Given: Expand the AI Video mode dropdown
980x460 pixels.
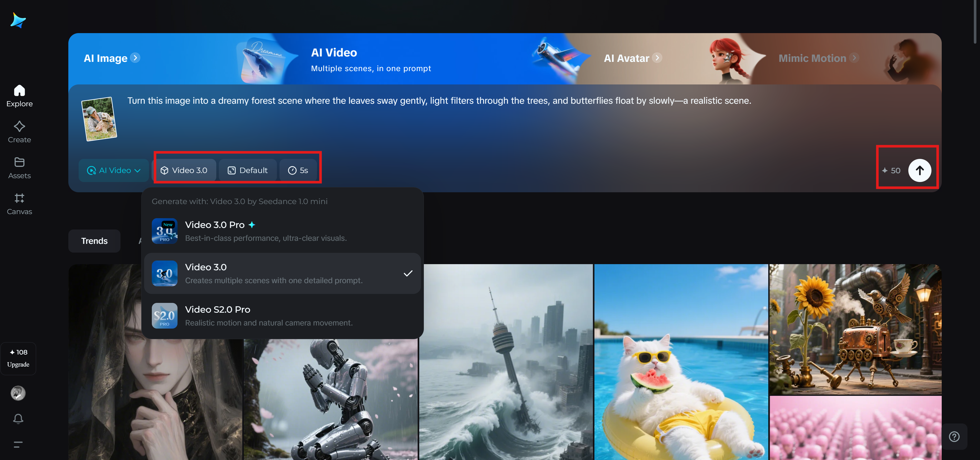Looking at the screenshot, I should pos(113,170).
